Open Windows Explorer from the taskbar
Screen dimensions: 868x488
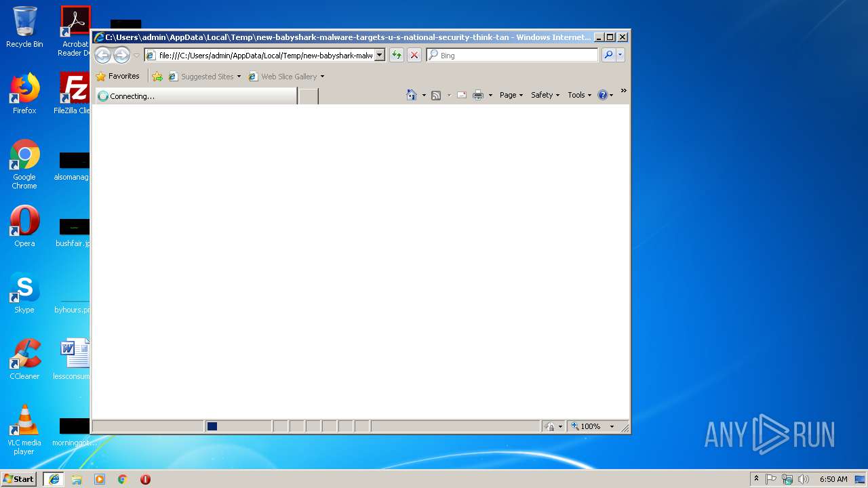pyautogui.click(x=77, y=479)
